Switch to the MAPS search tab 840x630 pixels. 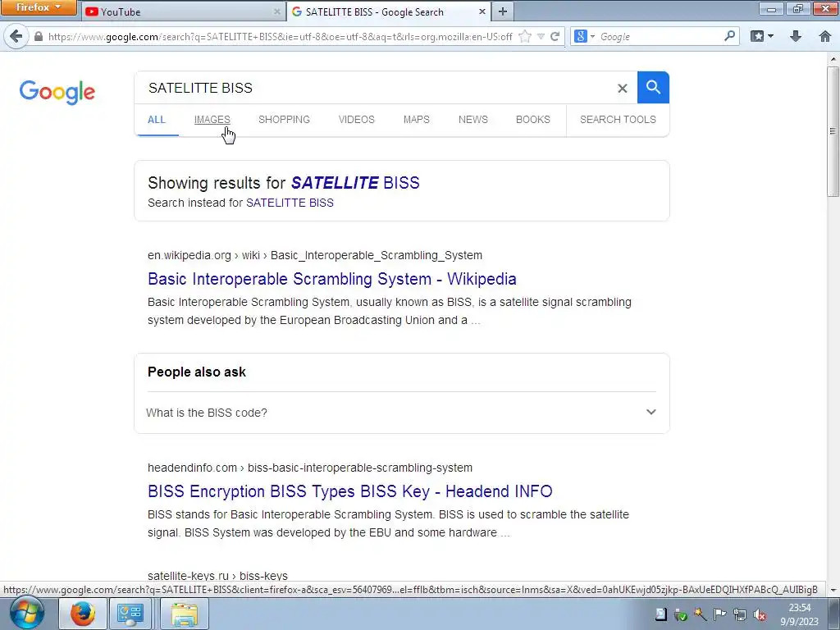416,120
